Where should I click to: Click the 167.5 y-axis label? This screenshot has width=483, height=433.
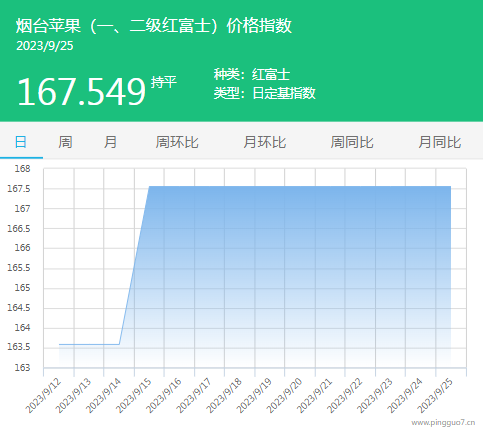19,189
